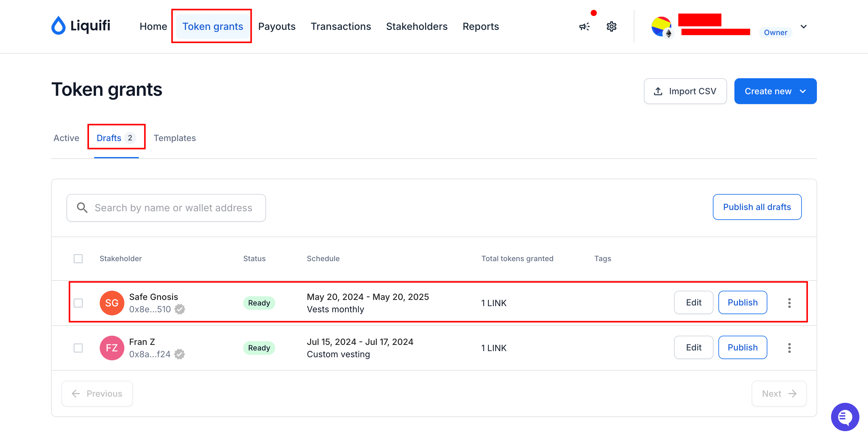Screen dimensions: 868x441
Task: Check the Safe Gnosis row checkbox
Action: click(78, 303)
